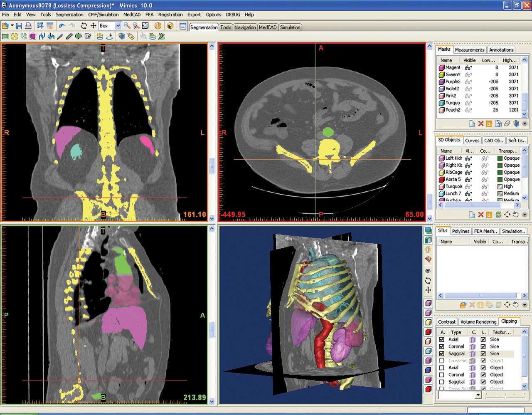Click the Print icon in toolbar
The image size is (532, 415).
point(28,26)
